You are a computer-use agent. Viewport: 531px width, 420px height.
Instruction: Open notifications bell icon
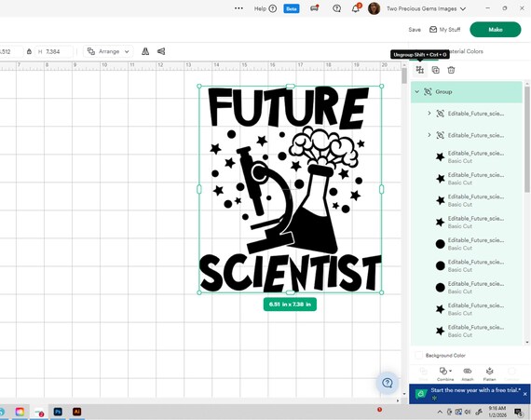355,8
